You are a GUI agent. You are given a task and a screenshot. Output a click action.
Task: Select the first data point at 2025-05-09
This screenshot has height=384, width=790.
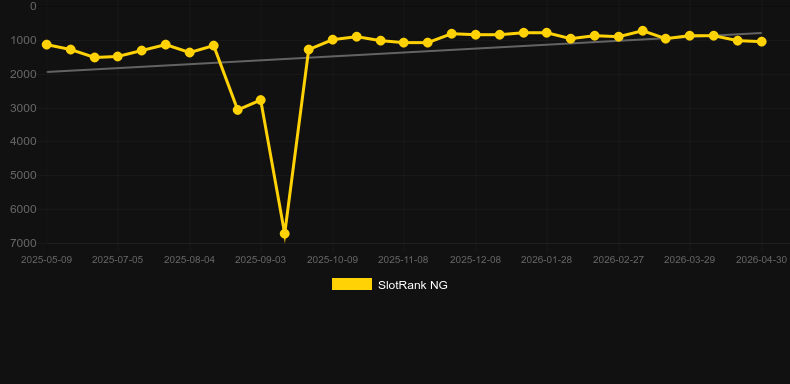[x=47, y=44]
